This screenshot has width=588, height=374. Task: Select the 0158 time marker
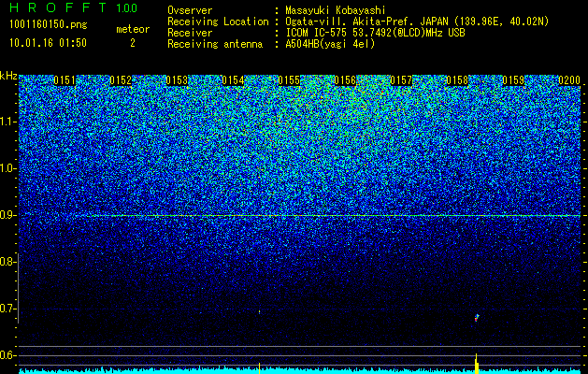tap(457, 80)
